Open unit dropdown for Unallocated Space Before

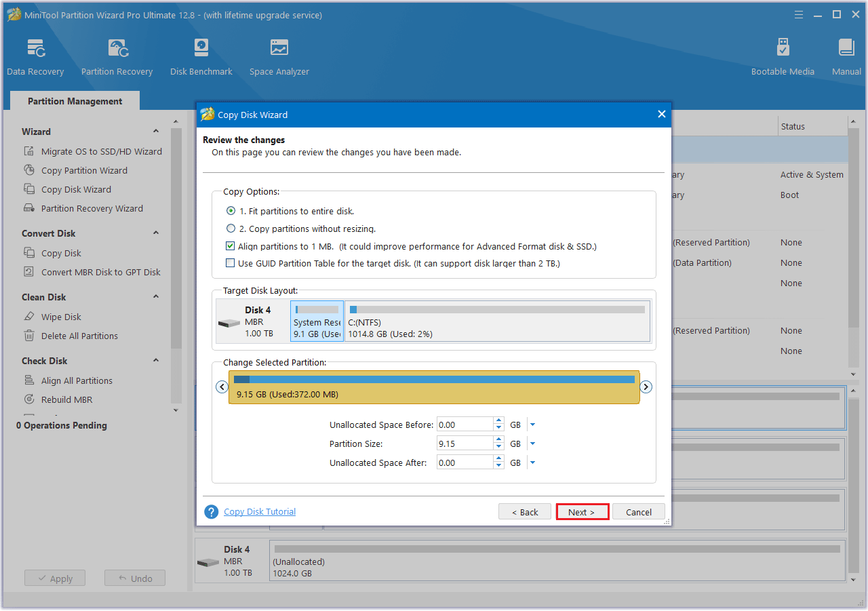tap(532, 425)
